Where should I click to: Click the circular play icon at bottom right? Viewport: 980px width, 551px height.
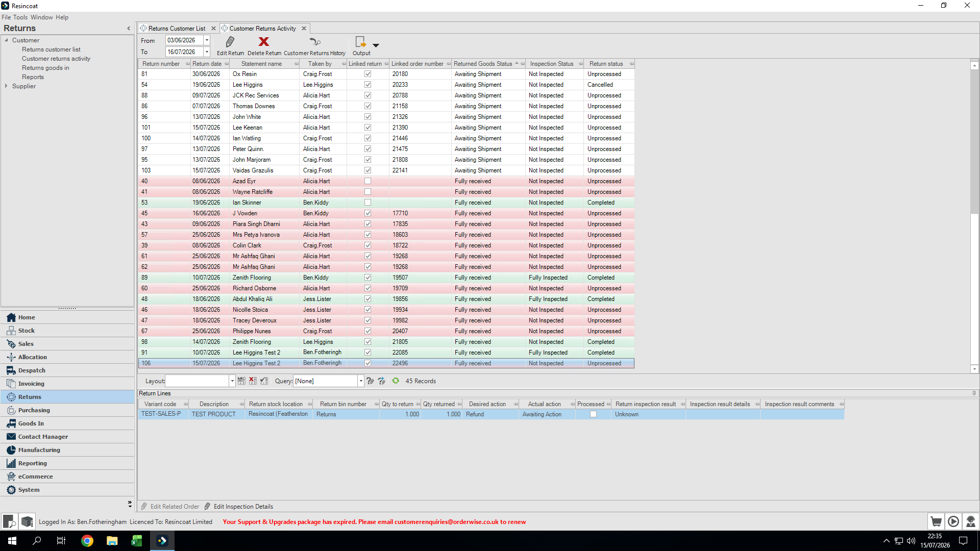[953, 521]
